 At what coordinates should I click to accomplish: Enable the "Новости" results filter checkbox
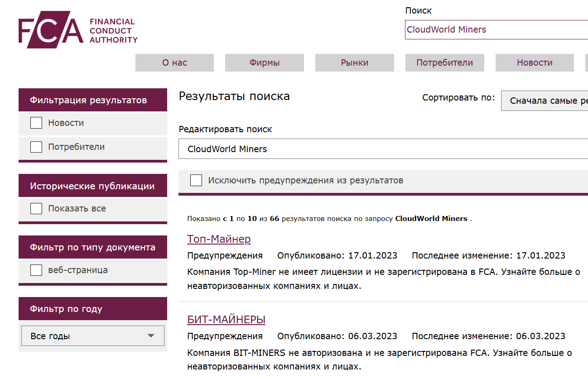click(36, 122)
